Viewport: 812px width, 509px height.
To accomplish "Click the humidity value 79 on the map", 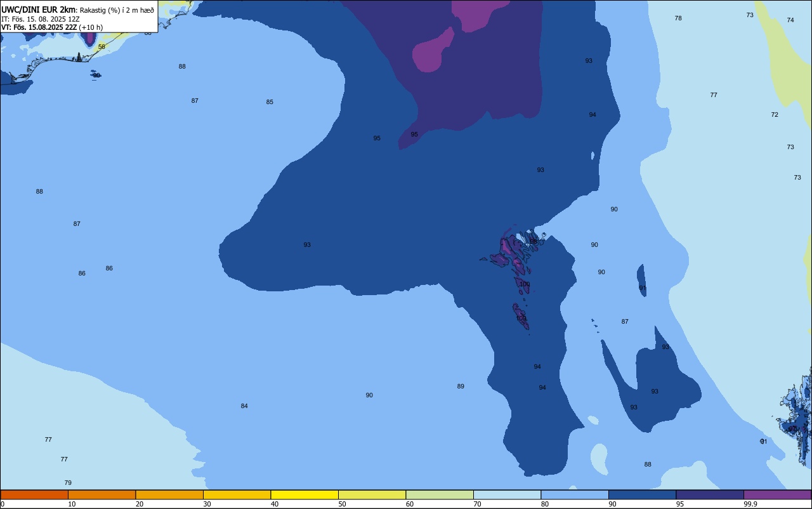I will (68, 483).
